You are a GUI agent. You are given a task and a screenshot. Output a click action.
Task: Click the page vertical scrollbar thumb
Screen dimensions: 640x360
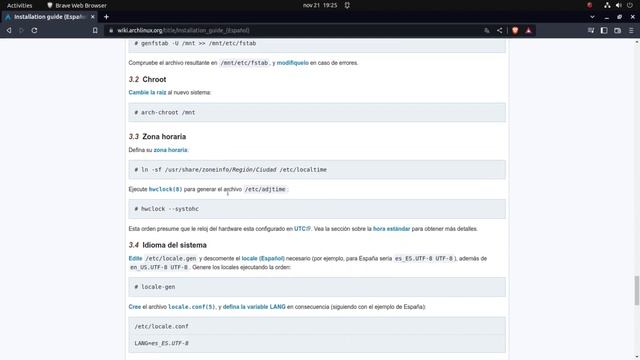[x=636, y=290]
